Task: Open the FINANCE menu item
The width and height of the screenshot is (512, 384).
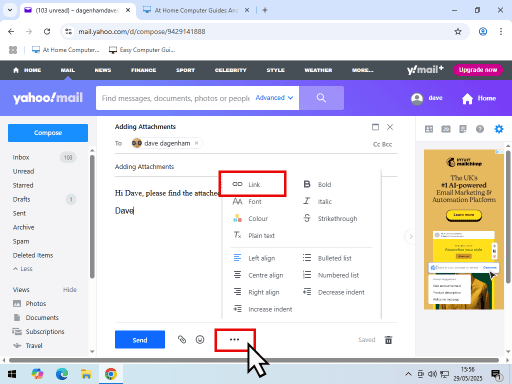Action: pos(143,70)
